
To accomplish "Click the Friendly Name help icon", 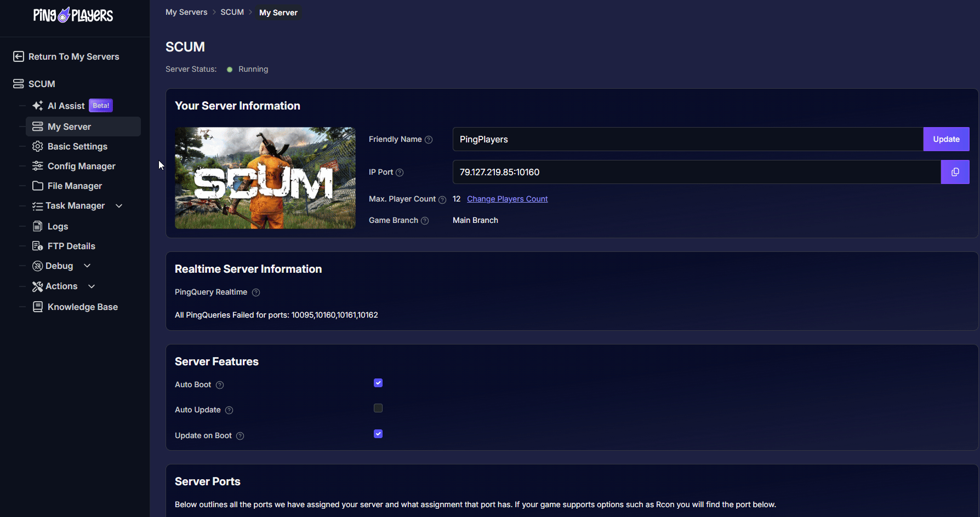I will 429,140.
